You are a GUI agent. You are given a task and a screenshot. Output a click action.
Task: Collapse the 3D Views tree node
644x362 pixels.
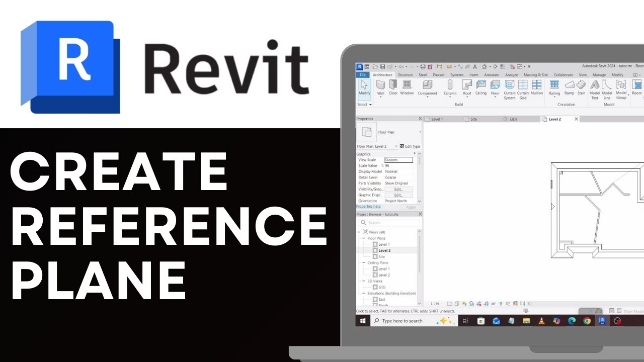364,281
